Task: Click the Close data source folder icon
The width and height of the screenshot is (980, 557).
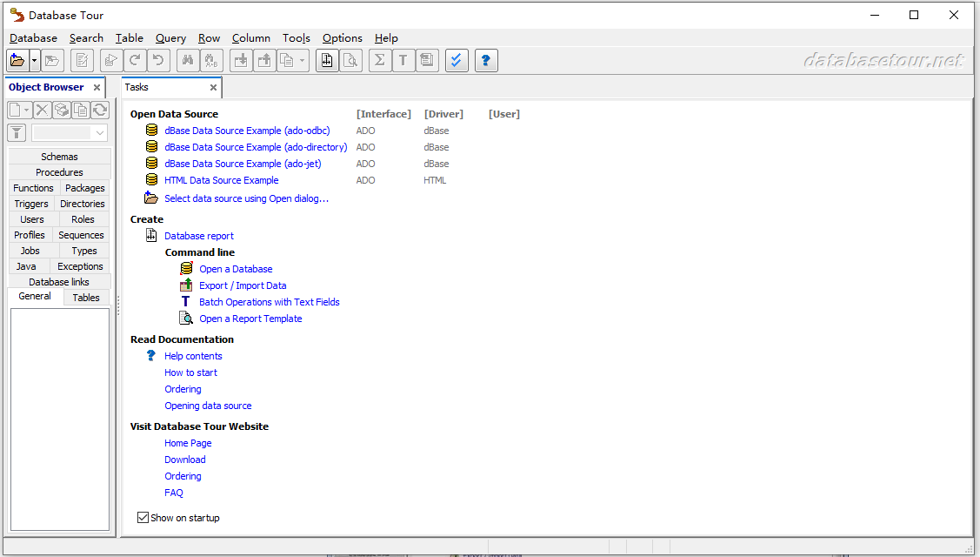Action: click(x=52, y=61)
